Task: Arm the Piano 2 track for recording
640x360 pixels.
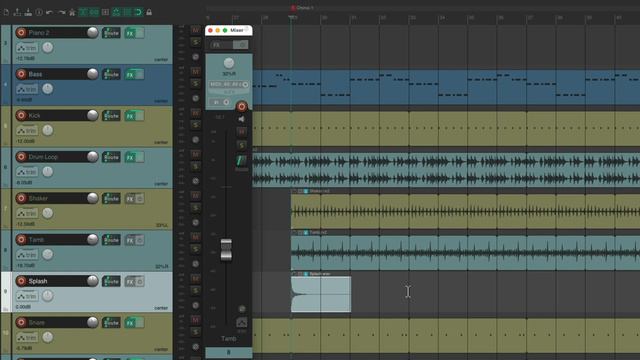Action: click(21, 33)
